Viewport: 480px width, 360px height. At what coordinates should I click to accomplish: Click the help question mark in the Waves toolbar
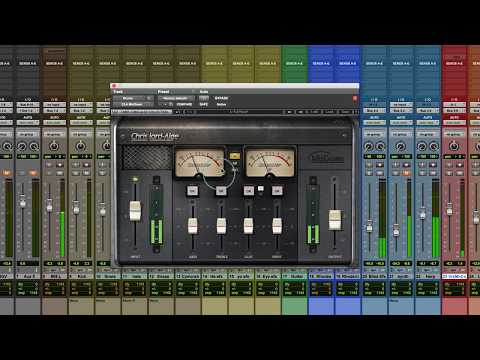(356, 112)
